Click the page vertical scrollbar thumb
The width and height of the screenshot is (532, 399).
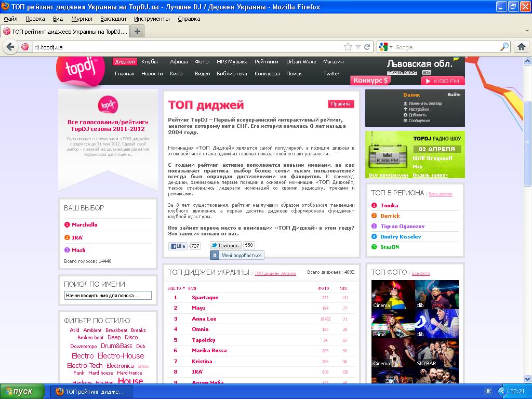[x=527, y=143]
